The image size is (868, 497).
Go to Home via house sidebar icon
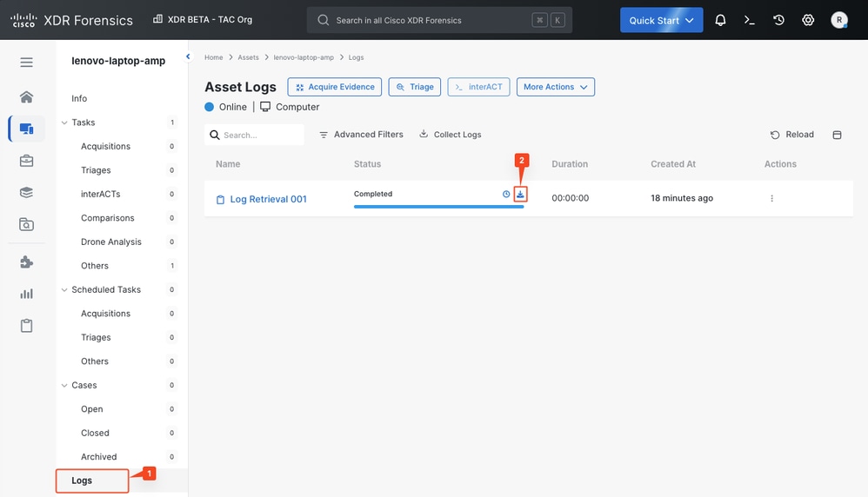(26, 96)
